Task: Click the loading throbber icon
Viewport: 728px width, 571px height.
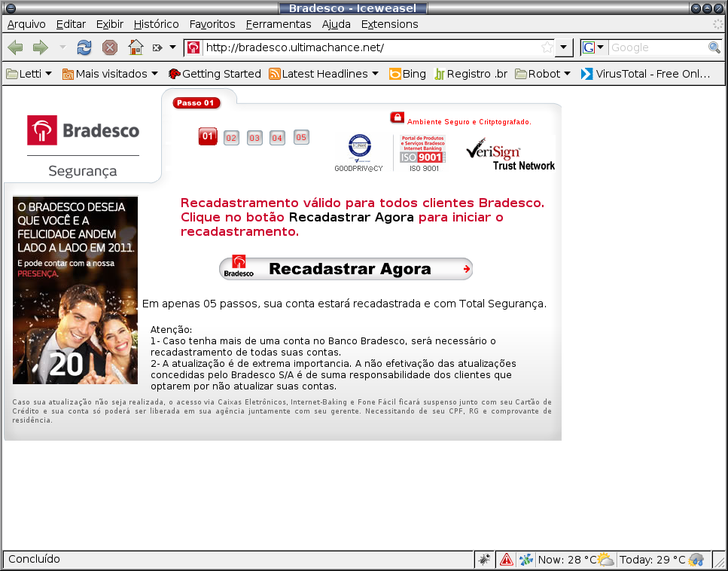Action: (718, 24)
